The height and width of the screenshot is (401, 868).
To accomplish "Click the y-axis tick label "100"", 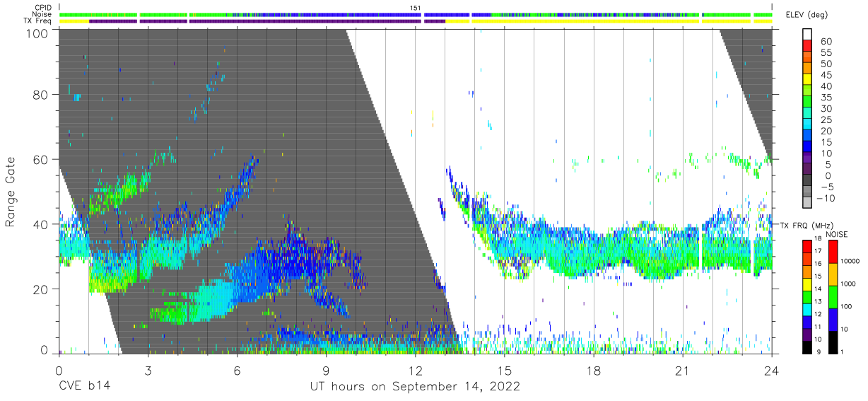I will (37, 33).
